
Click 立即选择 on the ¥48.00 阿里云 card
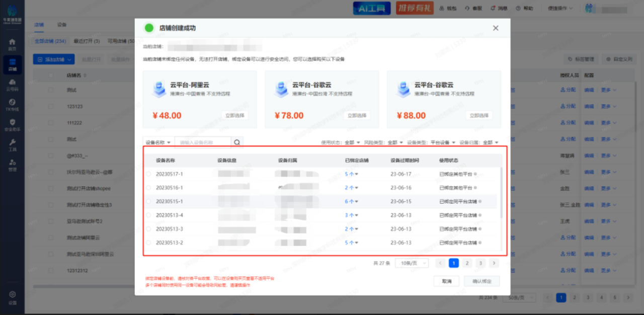tap(234, 115)
